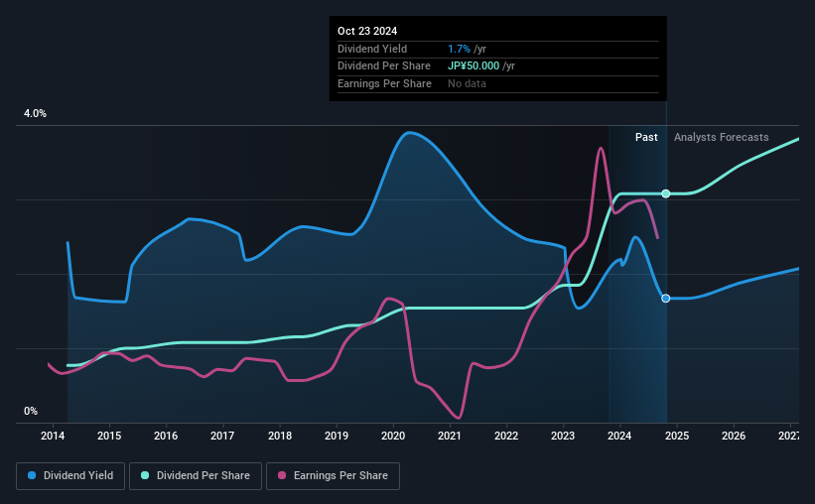Toggle the Dividend Per Share legend series

click(x=196, y=476)
